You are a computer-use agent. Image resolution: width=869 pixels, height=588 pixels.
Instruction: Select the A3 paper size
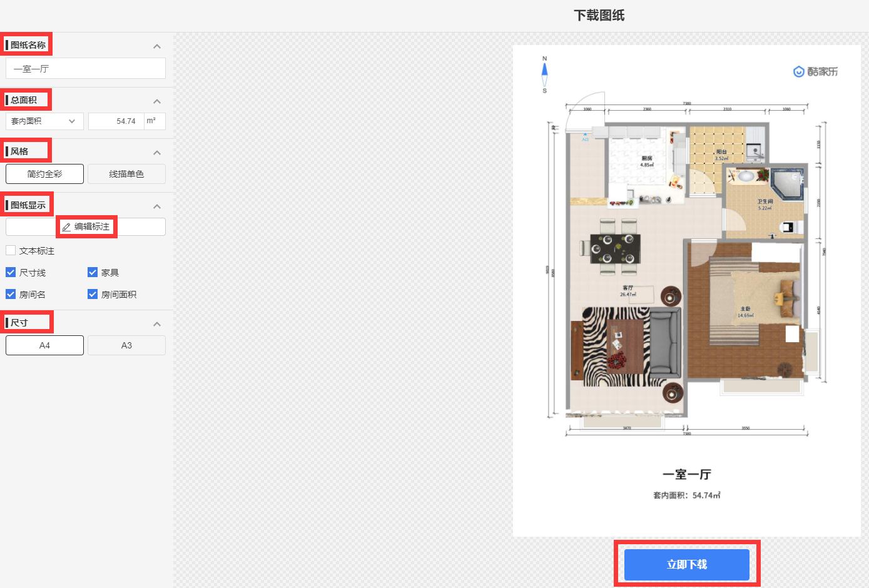point(126,345)
